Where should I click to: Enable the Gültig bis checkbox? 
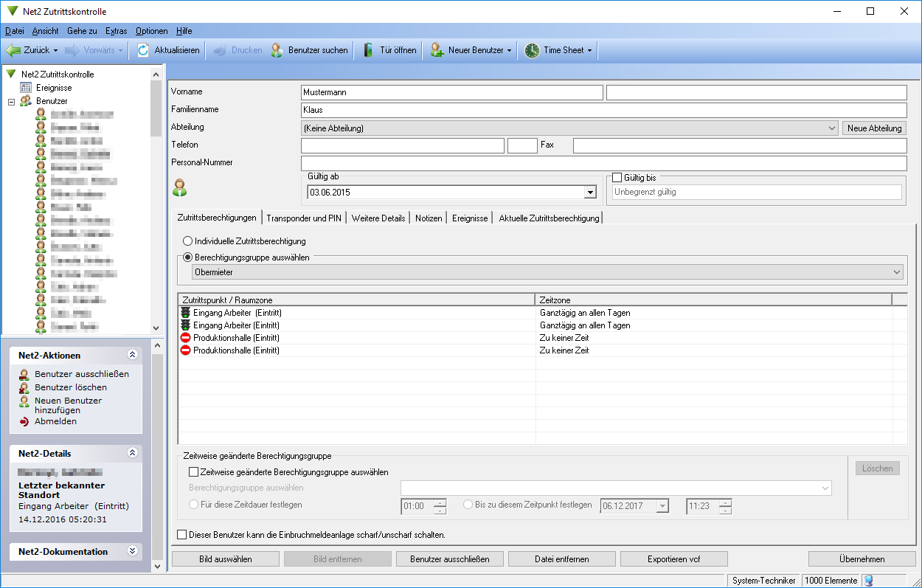point(617,178)
